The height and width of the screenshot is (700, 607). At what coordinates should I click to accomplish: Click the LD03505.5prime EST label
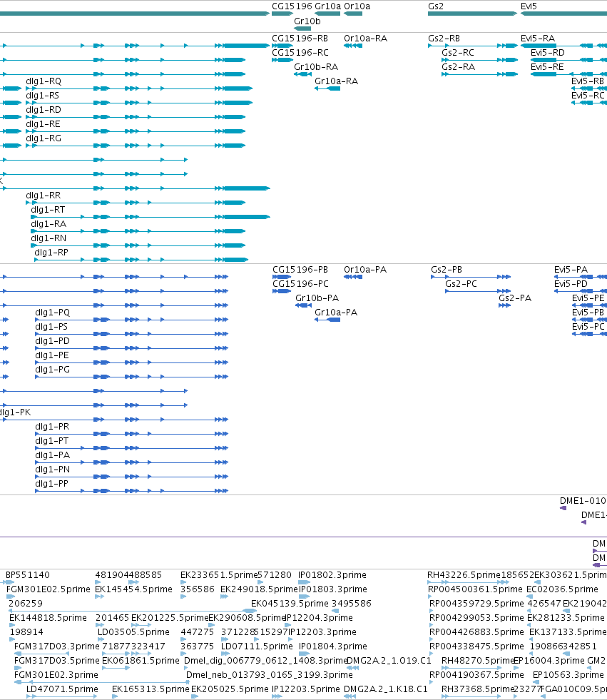(x=134, y=632)
